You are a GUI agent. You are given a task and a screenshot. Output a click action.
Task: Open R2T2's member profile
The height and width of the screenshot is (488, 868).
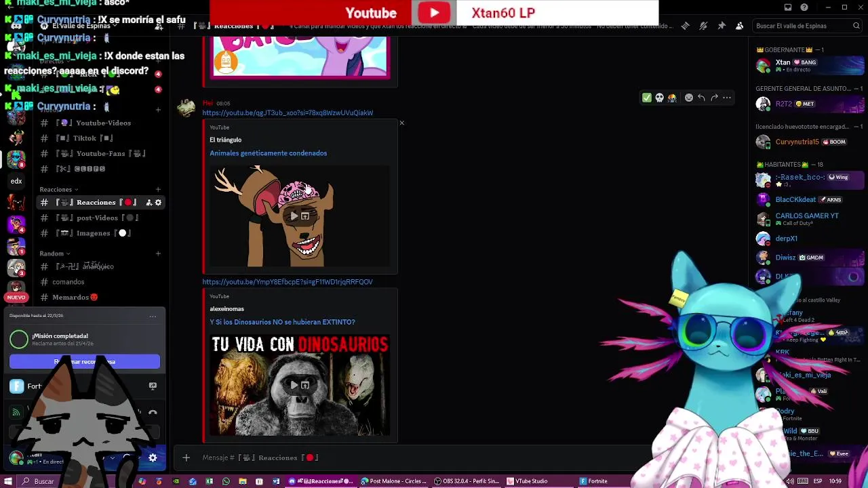[810, 104]
